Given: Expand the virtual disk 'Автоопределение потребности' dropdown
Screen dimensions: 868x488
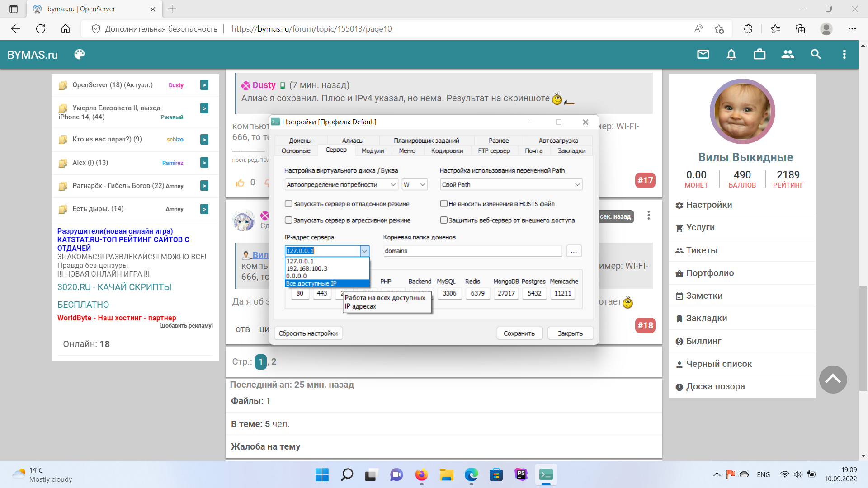Looking at the screenshot, I should coord(393,184).
